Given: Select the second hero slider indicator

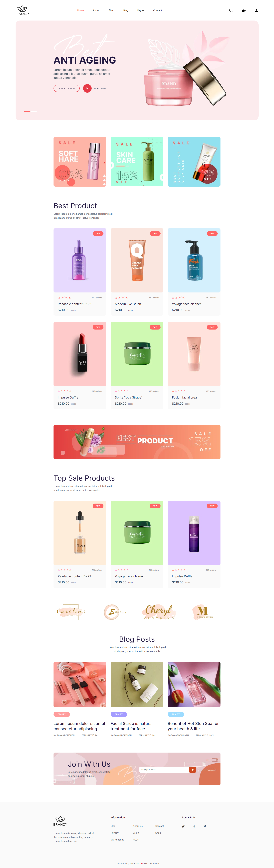Looking at the screenshot, I should point(34,111).
